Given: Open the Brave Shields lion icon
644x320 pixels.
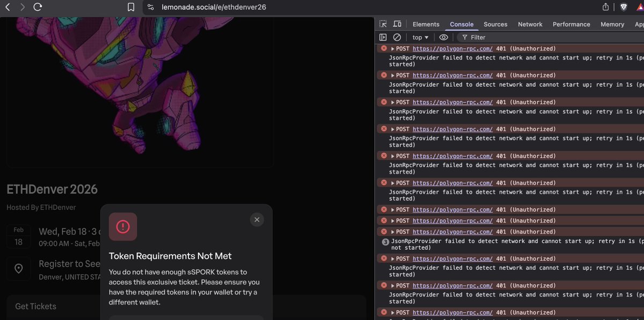Looking at the screenshot, I should click(x=623, y=7).
